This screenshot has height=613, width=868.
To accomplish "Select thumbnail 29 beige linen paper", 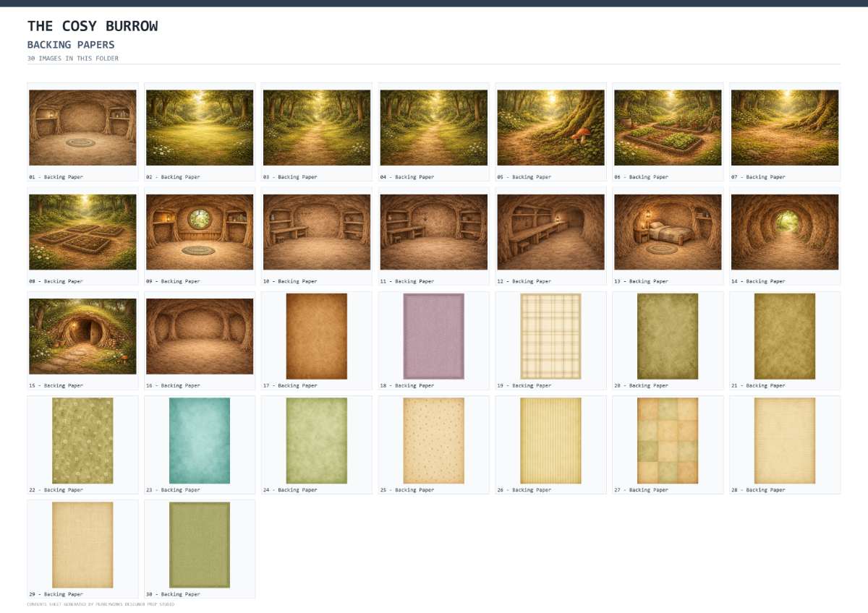I will [x=82, y=545].
